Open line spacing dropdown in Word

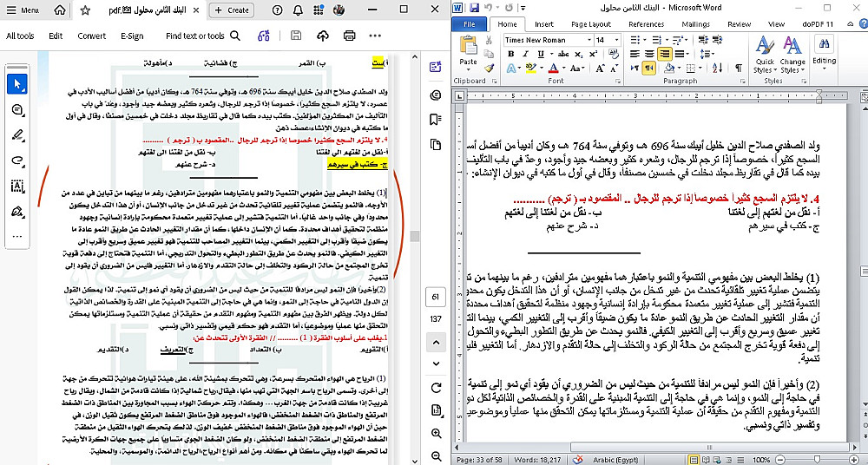point(706,54)
